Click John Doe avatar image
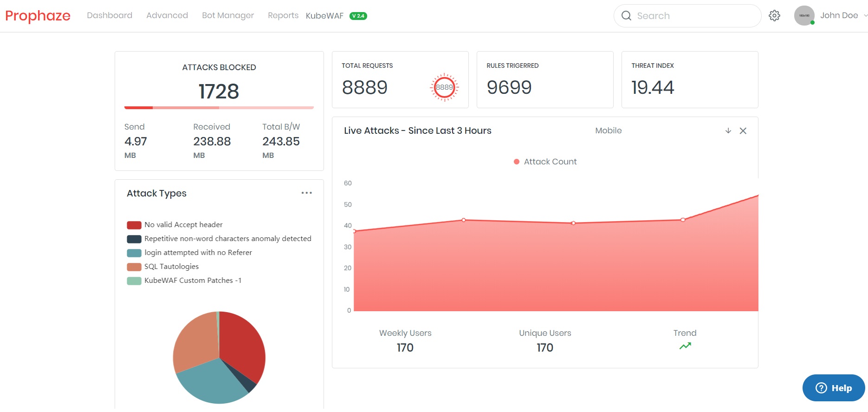Image resolution: width=868 pixels, height=412 pixels. (804, 16)
